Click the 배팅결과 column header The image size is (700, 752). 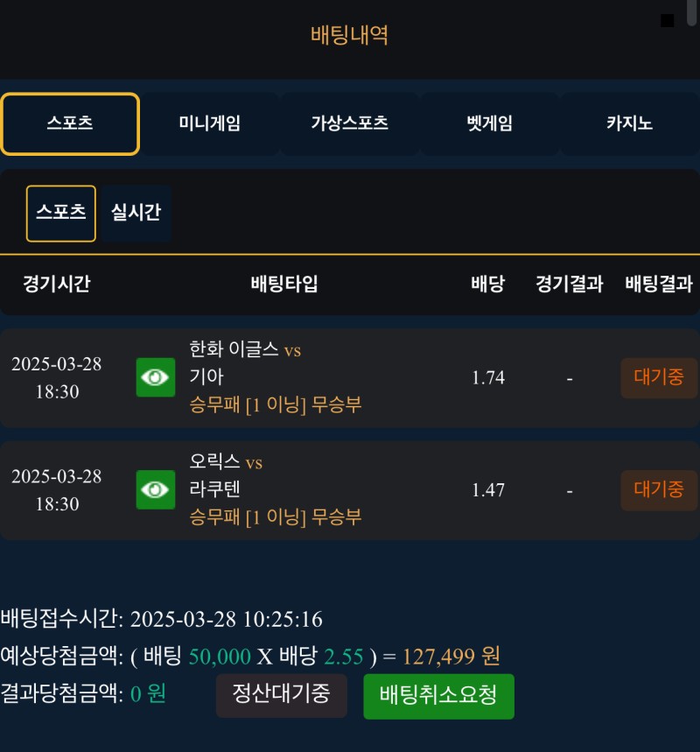(x=659, y=284)
